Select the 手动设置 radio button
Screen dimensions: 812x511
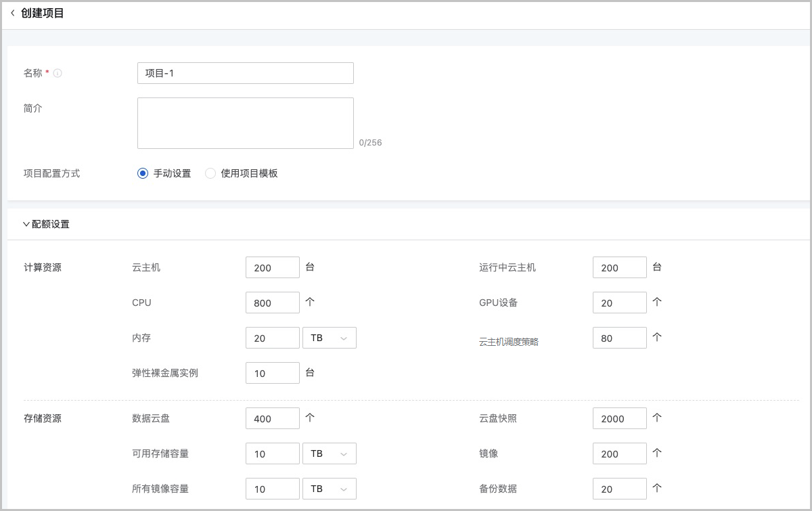[x=142, y=173]
